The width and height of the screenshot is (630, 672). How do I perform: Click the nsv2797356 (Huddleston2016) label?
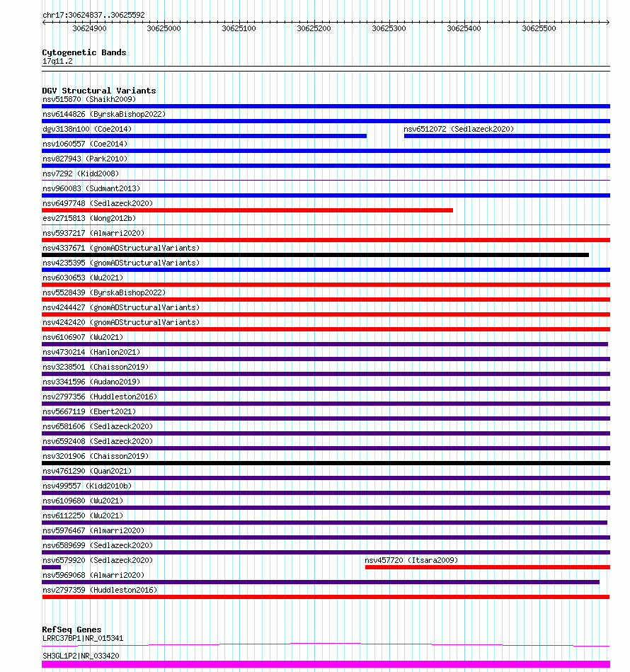click(100, 397)
